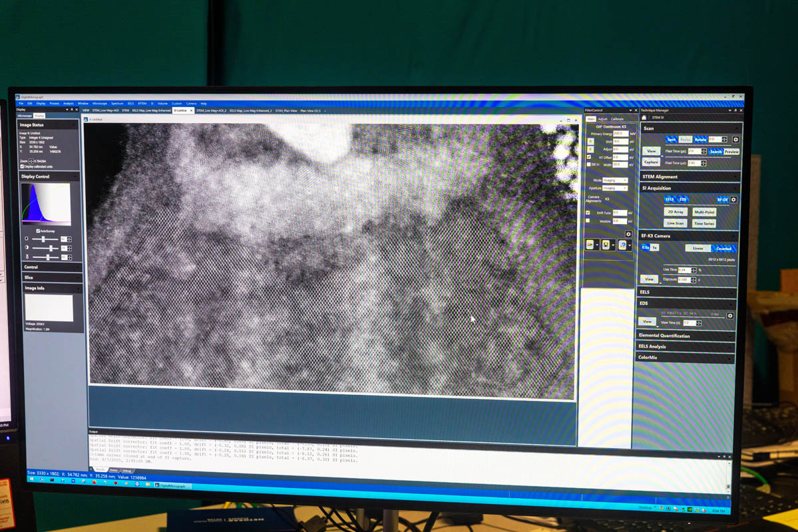Open the Aperture dropdown in FilterControl
Screen dimensions: 798x532
[x=615, y=188]
